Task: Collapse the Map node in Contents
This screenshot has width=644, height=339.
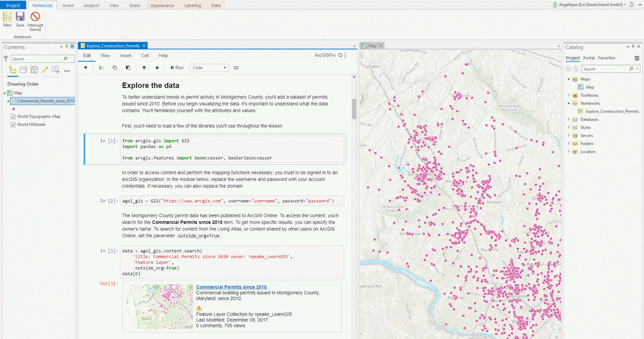Action: [5, 93]
